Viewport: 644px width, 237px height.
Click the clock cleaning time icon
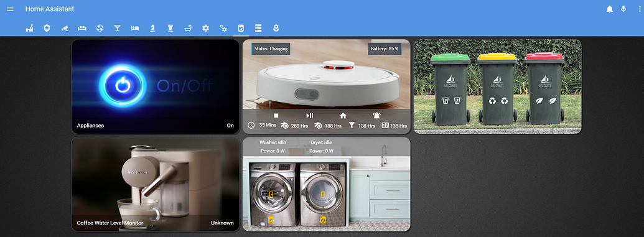tap(251, 125)
